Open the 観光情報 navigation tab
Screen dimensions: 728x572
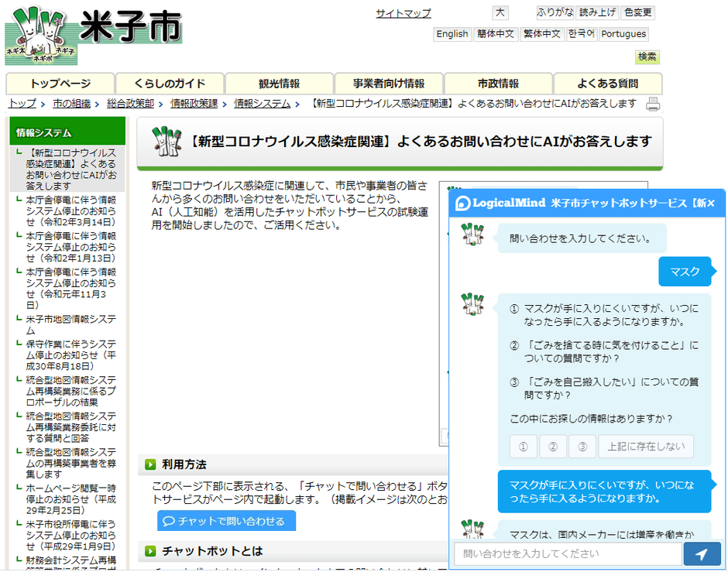(x=279, y=84)
